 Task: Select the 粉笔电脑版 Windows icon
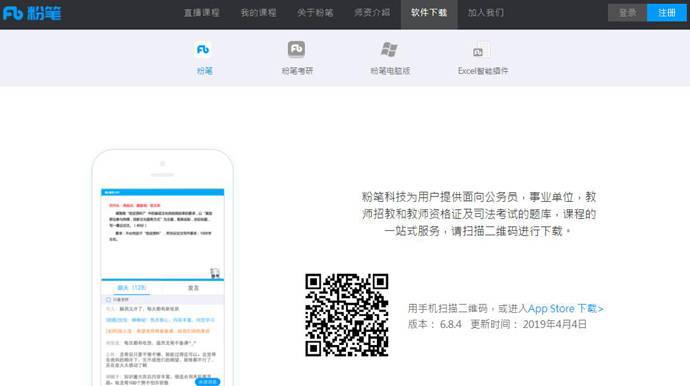[x=389, y=49]
